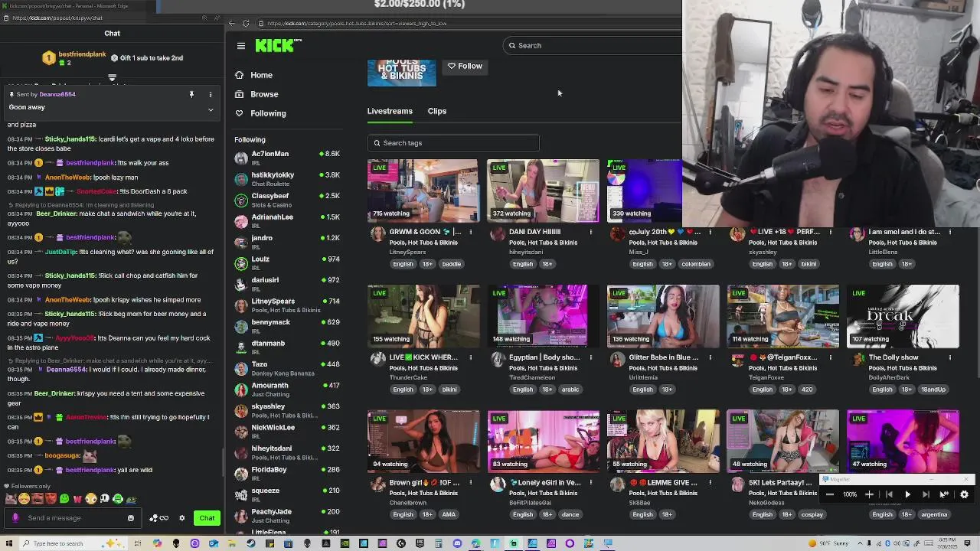Open the Windows Start menu
The image size is (980, 551).
click(x=9, y=543)
